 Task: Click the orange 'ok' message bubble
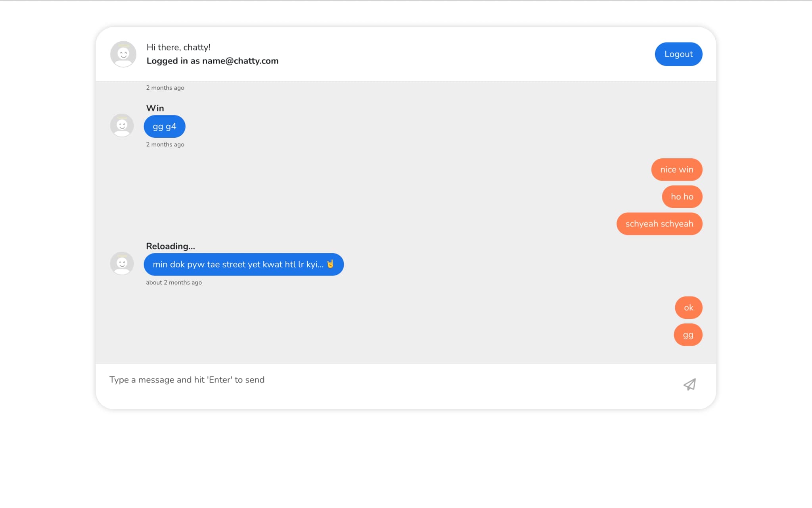[x=689, y=308]
